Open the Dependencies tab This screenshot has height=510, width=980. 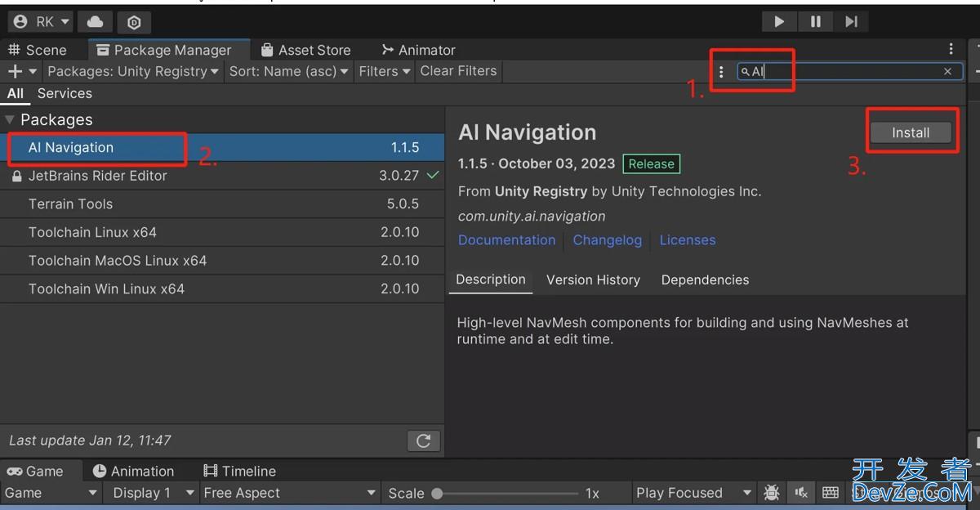tap(705, 280)
